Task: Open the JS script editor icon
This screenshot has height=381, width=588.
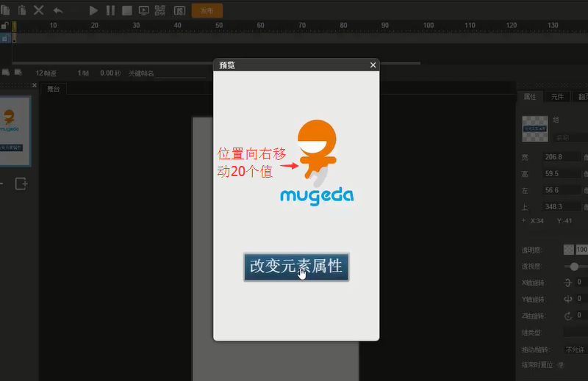Action: click(x=179, y=11)
